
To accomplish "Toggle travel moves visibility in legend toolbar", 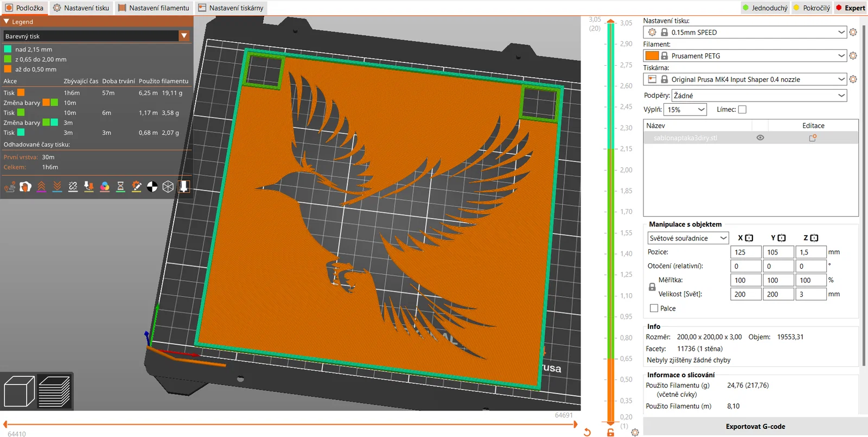I will (10, 187).
